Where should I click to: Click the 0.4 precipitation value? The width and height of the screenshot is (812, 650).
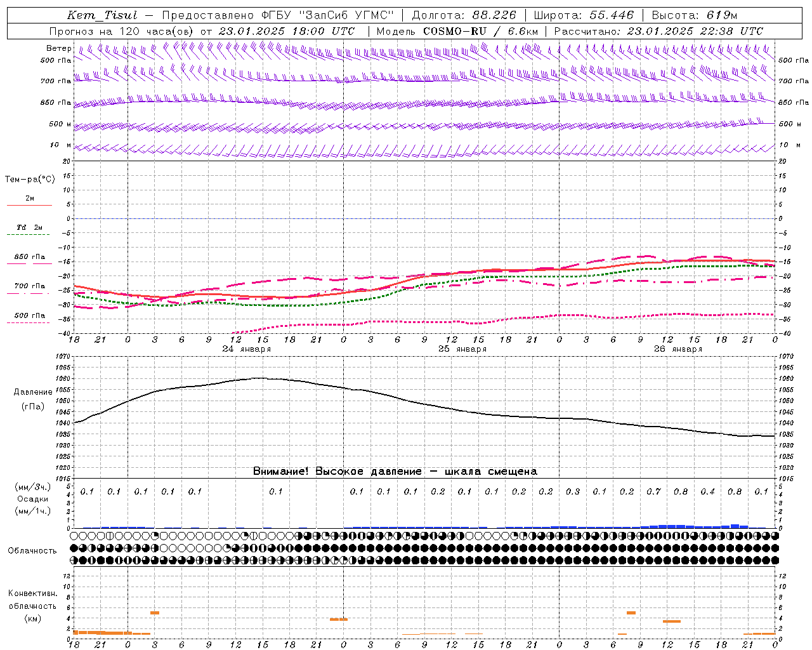(x=707, y=491)
